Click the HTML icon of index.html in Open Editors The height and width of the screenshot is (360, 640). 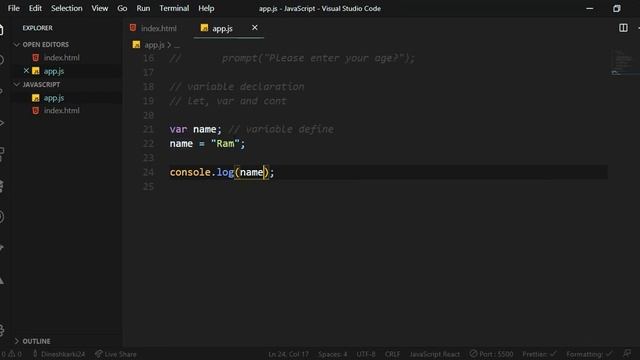[36, 58]
